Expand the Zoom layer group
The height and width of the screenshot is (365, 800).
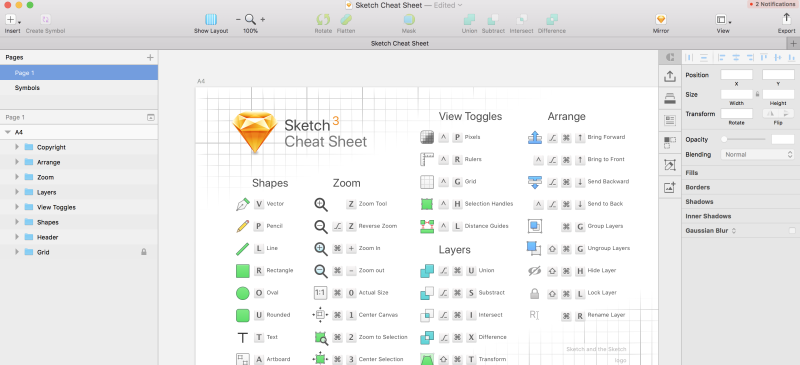(x=16, y=177)
